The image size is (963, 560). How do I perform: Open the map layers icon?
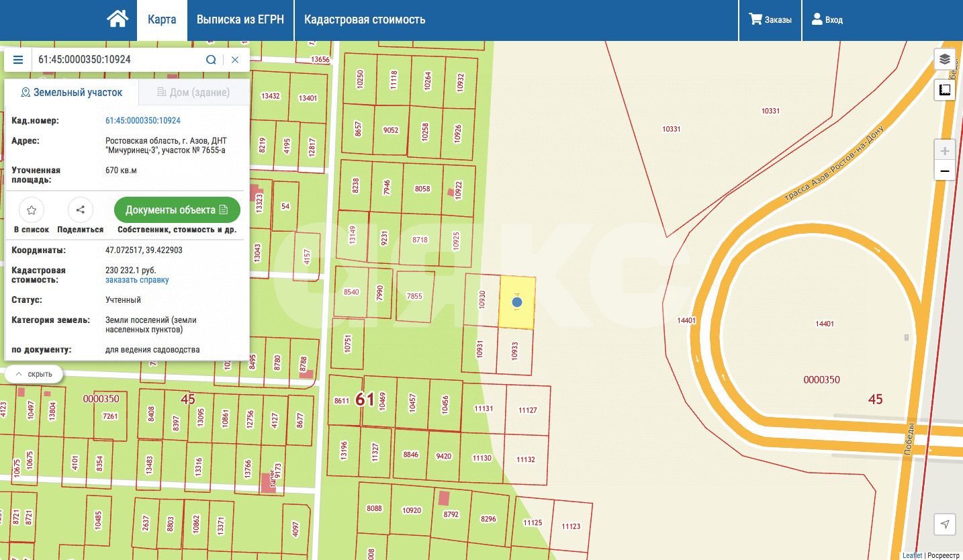(945, 59)
